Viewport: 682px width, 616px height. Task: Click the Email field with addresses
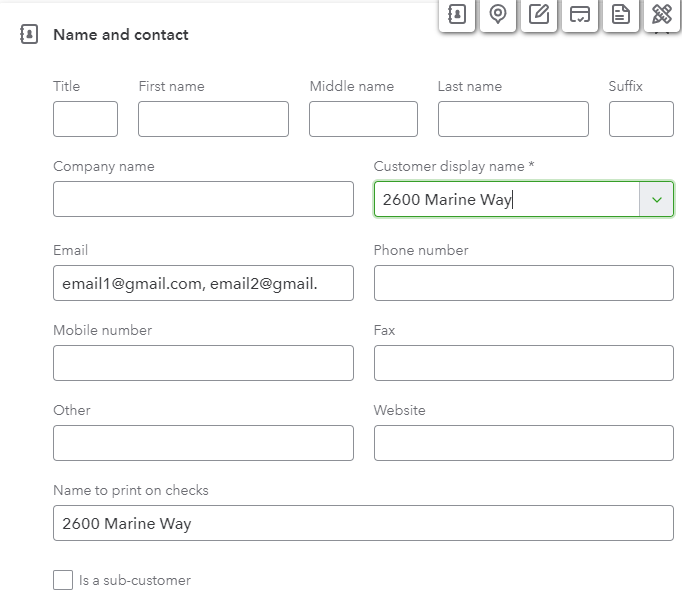(203, 283)
